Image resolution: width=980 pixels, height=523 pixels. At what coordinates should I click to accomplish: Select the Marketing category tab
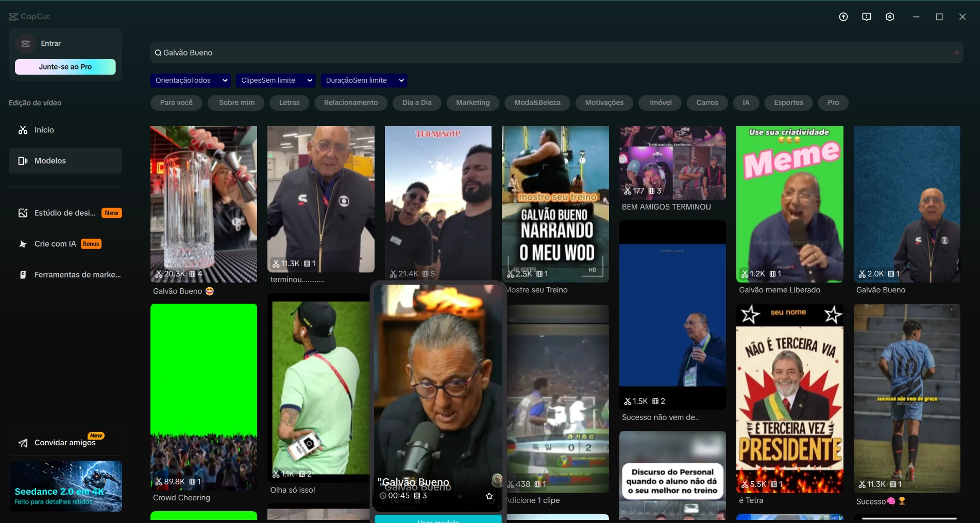click(473, 102)
